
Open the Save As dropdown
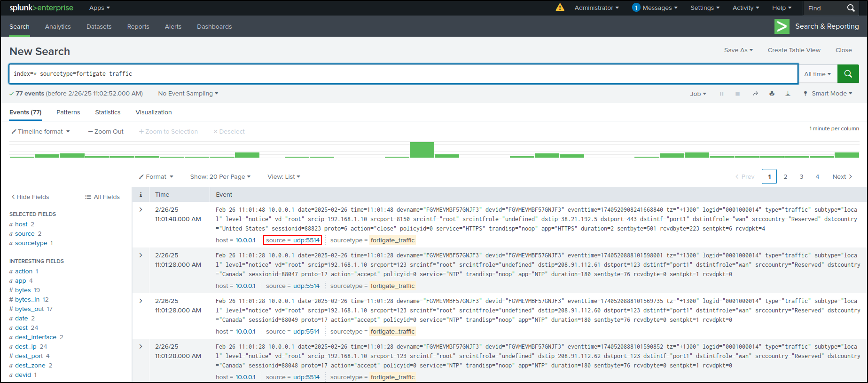[738, 50]
